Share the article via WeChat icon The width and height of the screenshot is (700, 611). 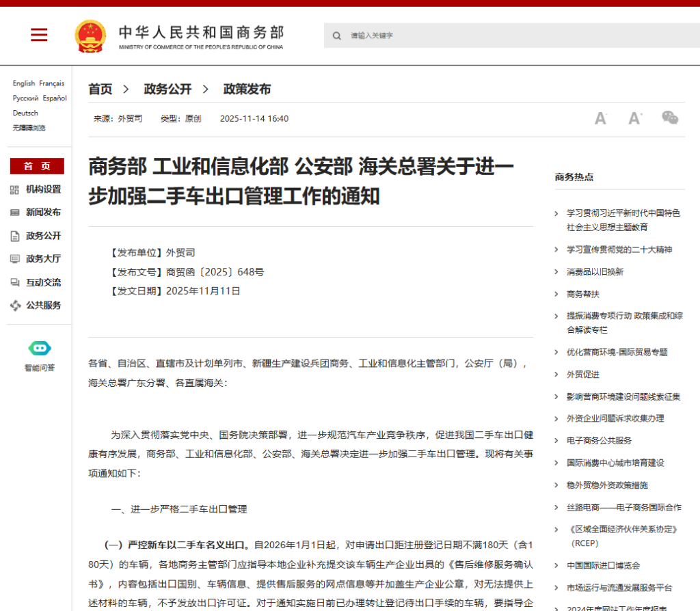[670, 118]
